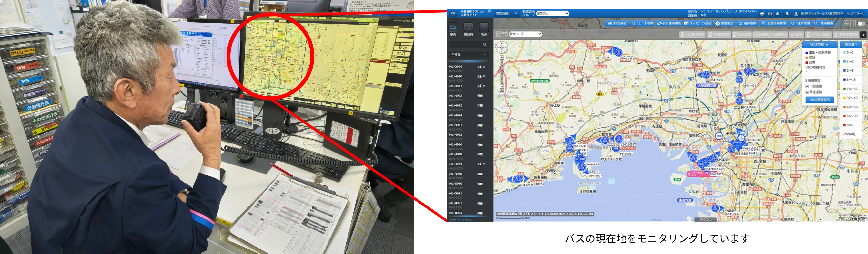Click ヘルプ in the top header
Screen dimensions: 868x254
pyautogui.click(x=851, y=14)
